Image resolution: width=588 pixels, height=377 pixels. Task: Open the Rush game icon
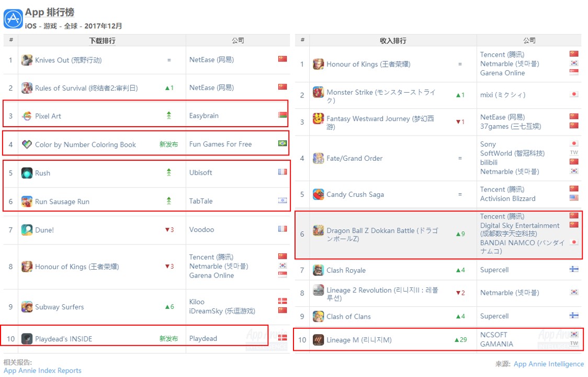tap(27, 173)
